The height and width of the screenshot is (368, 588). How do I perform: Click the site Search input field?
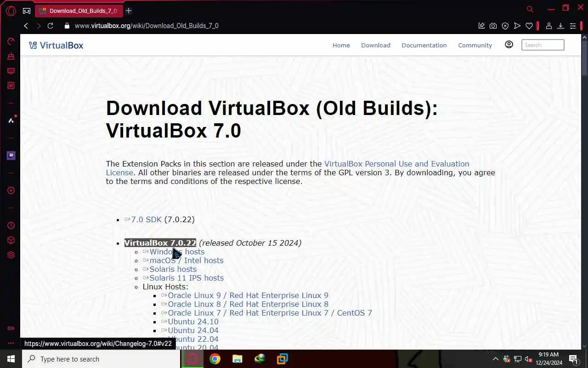[543, 45]
